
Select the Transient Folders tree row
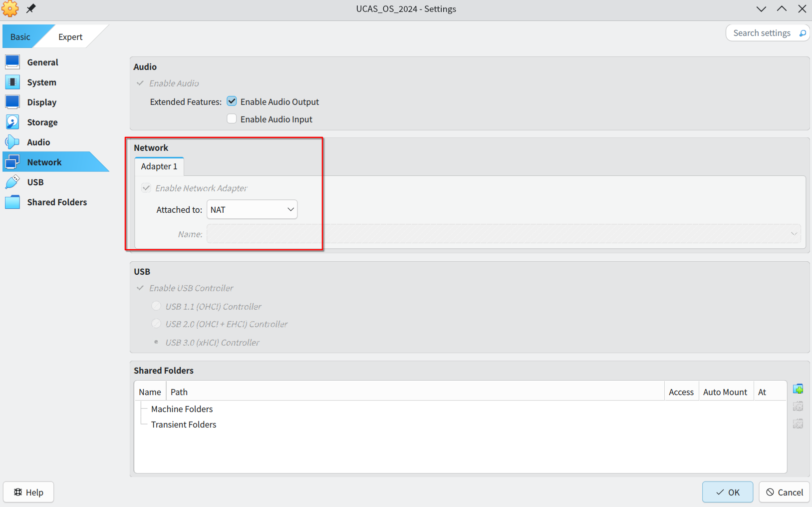(184, 424)
